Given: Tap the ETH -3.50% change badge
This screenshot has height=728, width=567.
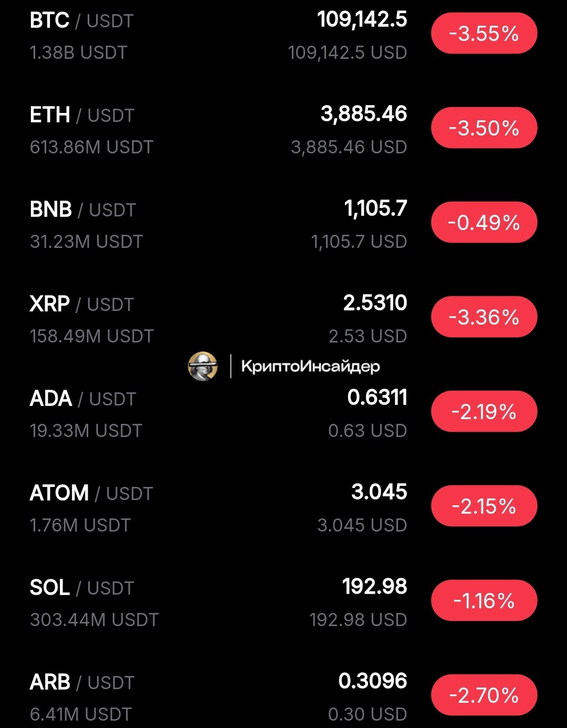Looking at the screenshot, I should click(x=484, y=128).
